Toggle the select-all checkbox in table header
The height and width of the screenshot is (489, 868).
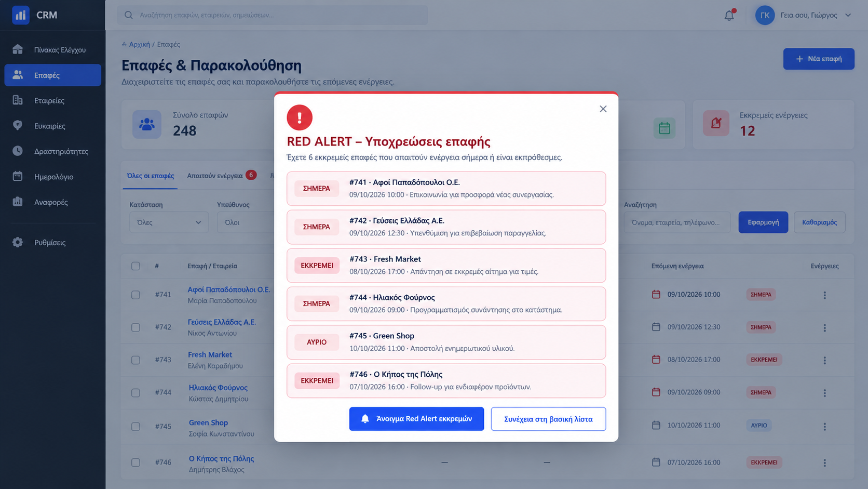(x=135, y=266)
